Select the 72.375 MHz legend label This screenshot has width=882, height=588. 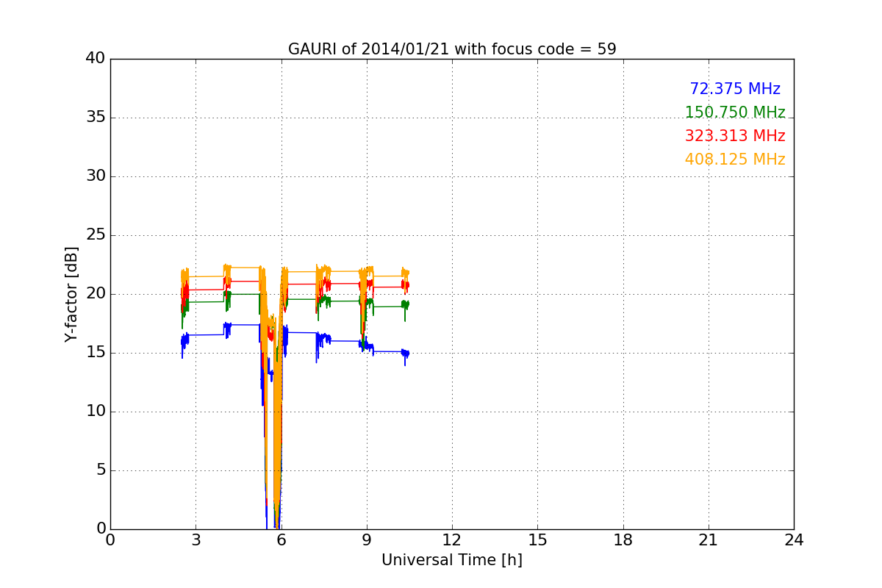click(735, 89)
